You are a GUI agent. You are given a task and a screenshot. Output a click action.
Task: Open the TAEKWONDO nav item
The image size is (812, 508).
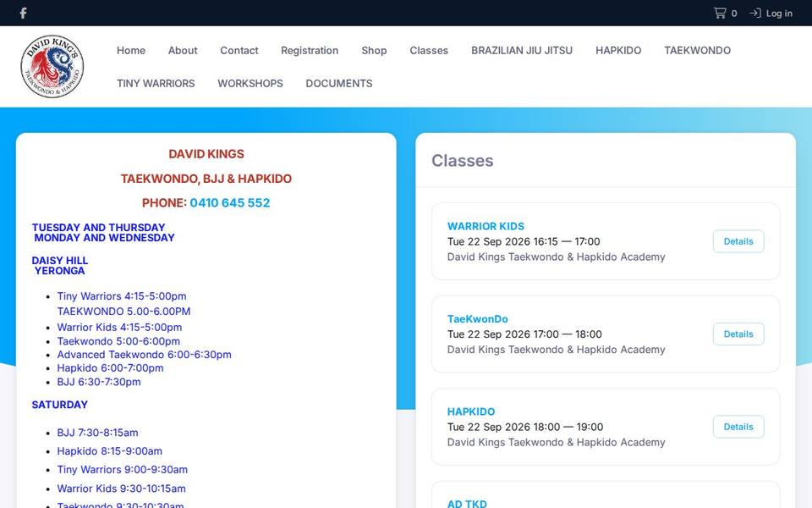698,50
